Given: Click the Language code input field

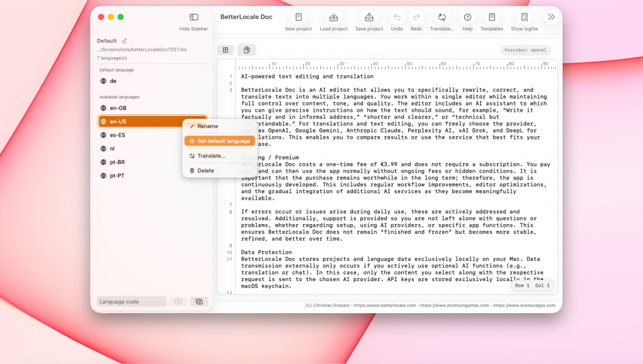Looking at the screenshot, I should pos(131,302).
